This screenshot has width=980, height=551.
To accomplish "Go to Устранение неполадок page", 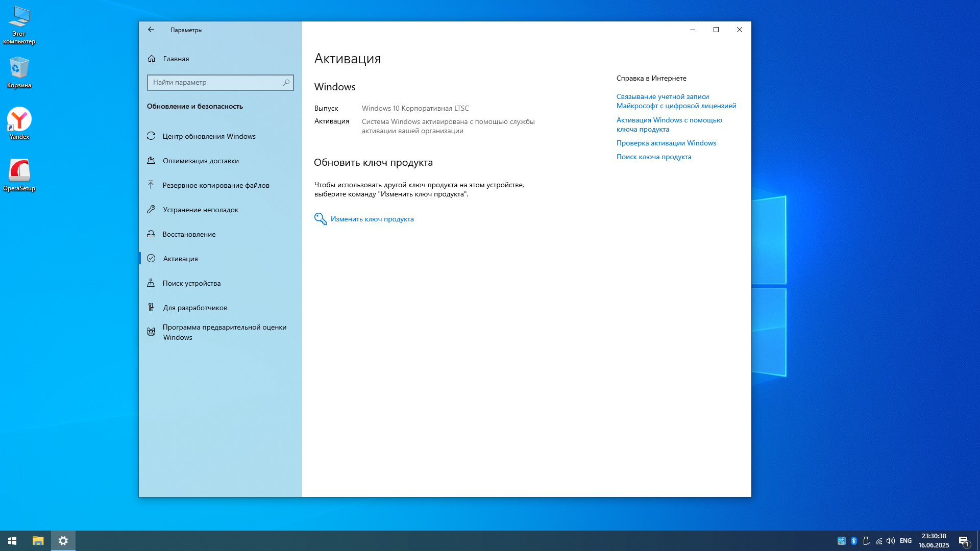I will [200, 210].
